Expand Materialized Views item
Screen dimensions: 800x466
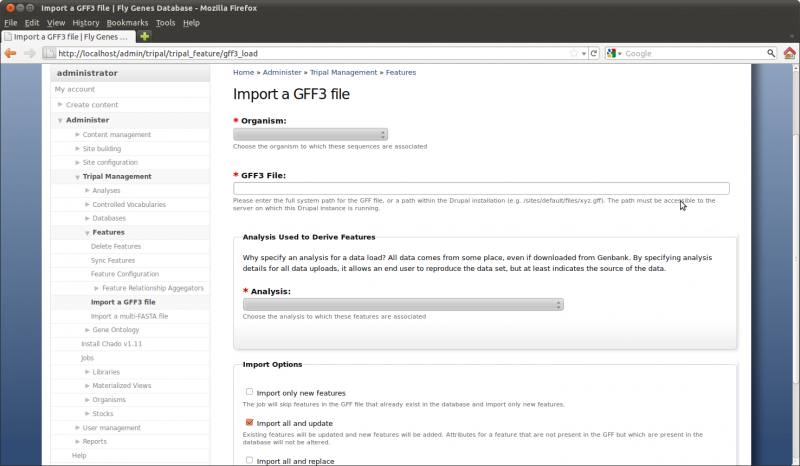pyautogui.click(x=87, y=385)
